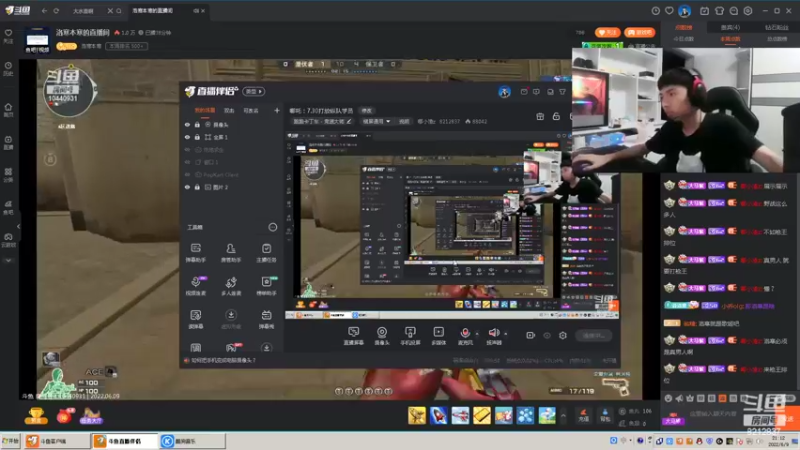Viewport: 800px width, 450px height.
Task: Click the magnifier search icon in the top bar
Action: click(119, 11)
